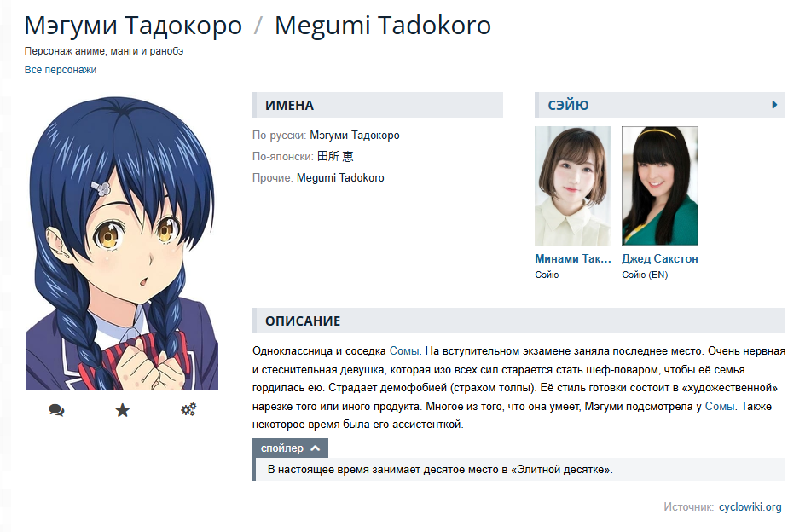Select the Japanese name 田所 恵
Viewport: 811px width, 532px height.
click(x=335, y=156)
